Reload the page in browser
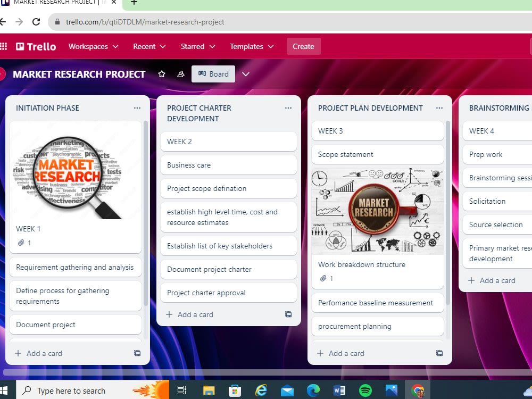This screenshot has width=532, height=399. point(36,22)
